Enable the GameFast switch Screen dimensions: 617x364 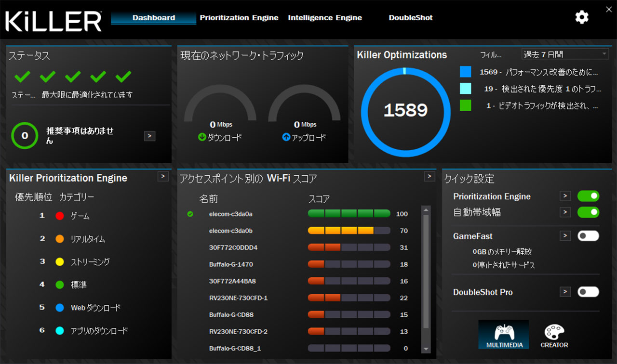tap(588, 236)
